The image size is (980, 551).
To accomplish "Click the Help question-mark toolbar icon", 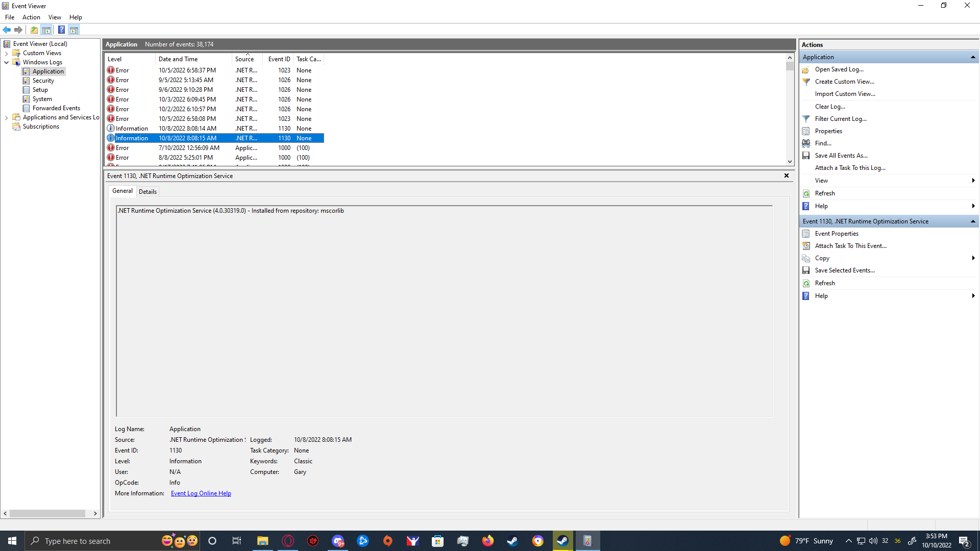I will pyautogui.click(x=61, y=30).
